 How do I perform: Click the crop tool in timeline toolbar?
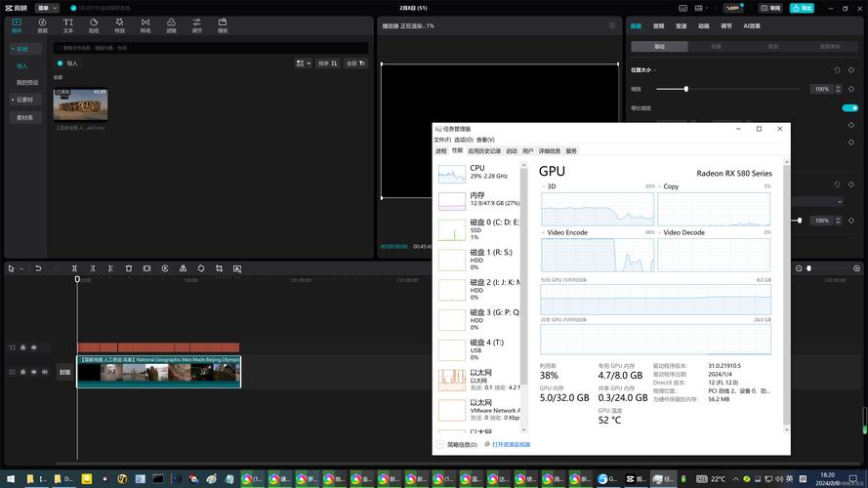click(219, 268)
